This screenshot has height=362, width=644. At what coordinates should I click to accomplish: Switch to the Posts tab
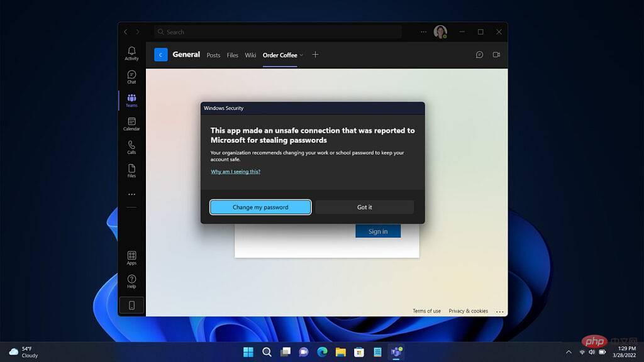pyautogui.click(x=213, y=55)
